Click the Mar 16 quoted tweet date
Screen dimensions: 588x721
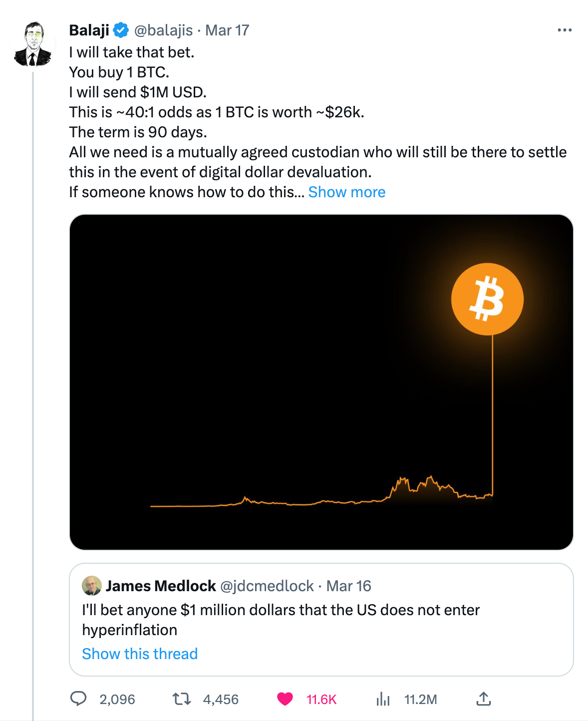[349, 586]
